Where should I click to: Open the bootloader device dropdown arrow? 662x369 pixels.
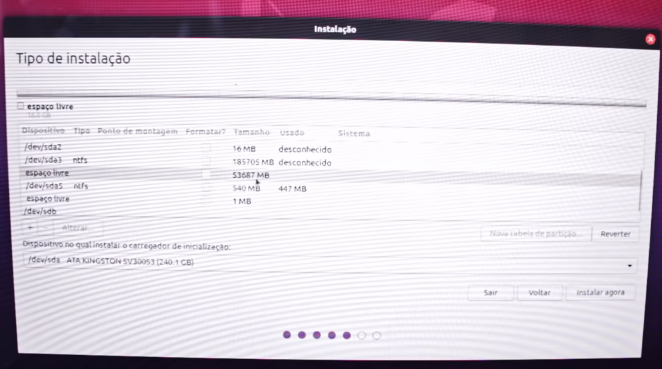pyautogui.click(x=629, y=266)
